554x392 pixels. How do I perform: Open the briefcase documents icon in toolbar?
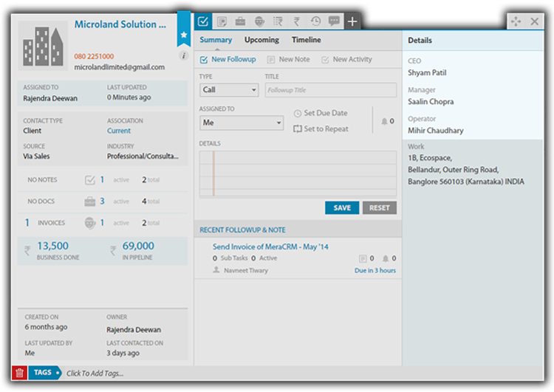click(x=240, y=21)
